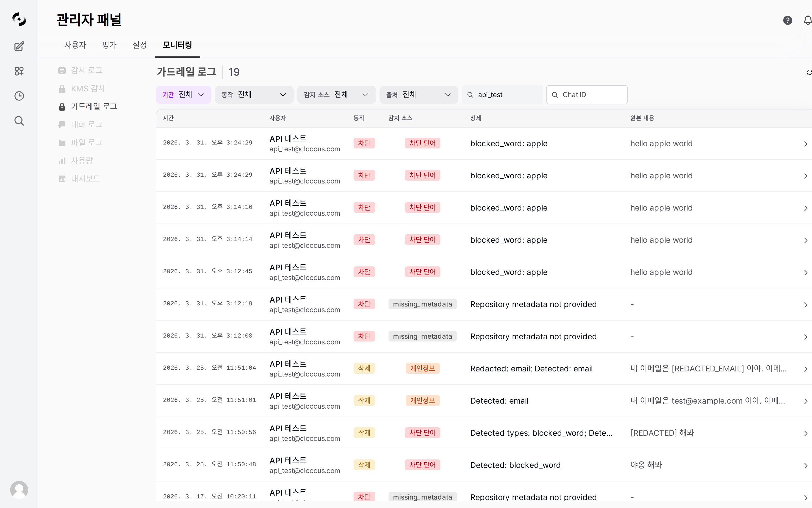Image resolution: width=812 pixels, height=508 pixels.
Task: Expand the 3:12:45 row chevron
Action: [806, 272]
